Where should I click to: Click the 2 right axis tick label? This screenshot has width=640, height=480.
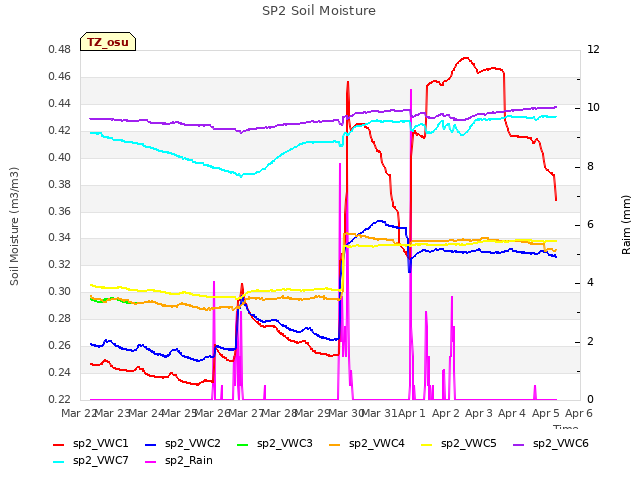[591, 342]
